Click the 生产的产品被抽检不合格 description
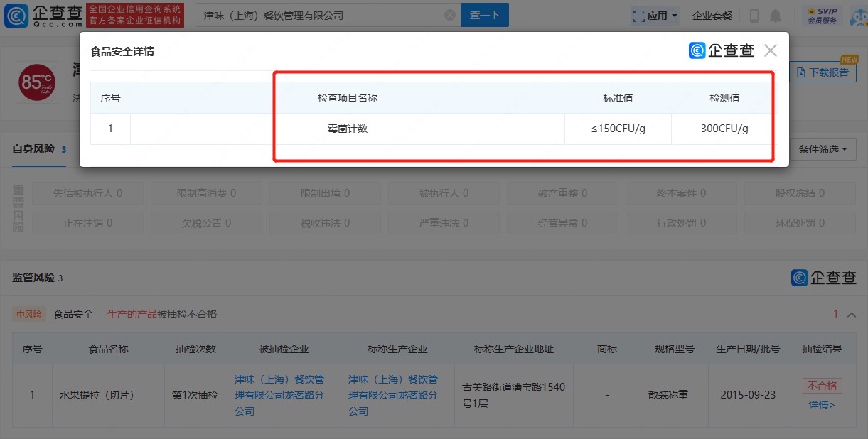The image size is (868, 439). click(x=162, y=314)
